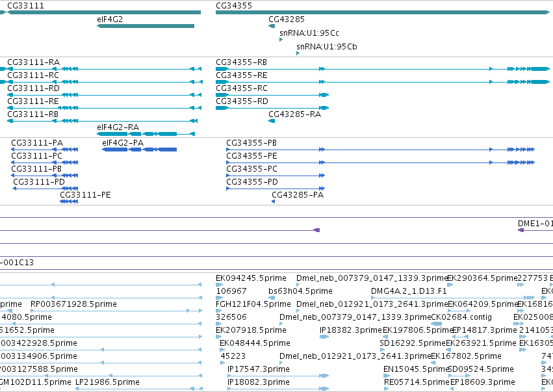This screenshot has width=553, height=392.
Task: Select transcript label CG34355-RC
Action: 242,88
